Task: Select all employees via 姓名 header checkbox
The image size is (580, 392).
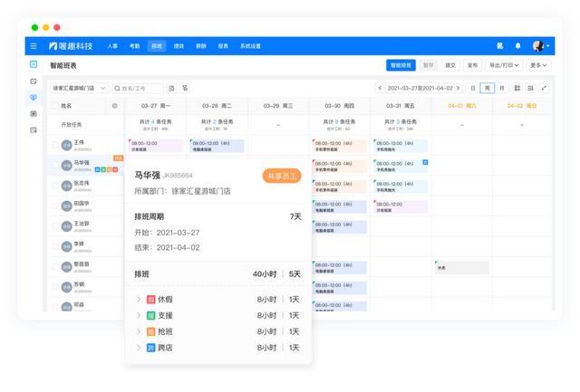Action: [x=53, y=106]
